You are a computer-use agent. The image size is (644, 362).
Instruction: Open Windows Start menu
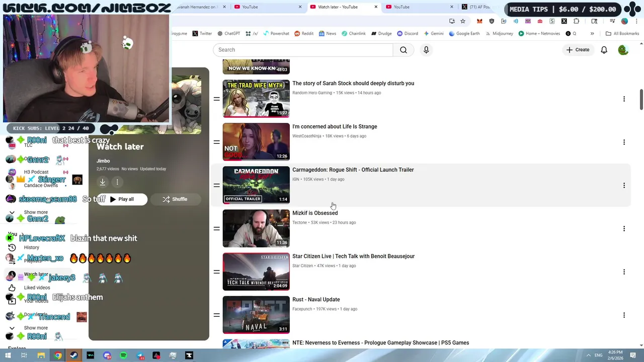[8, 355]
